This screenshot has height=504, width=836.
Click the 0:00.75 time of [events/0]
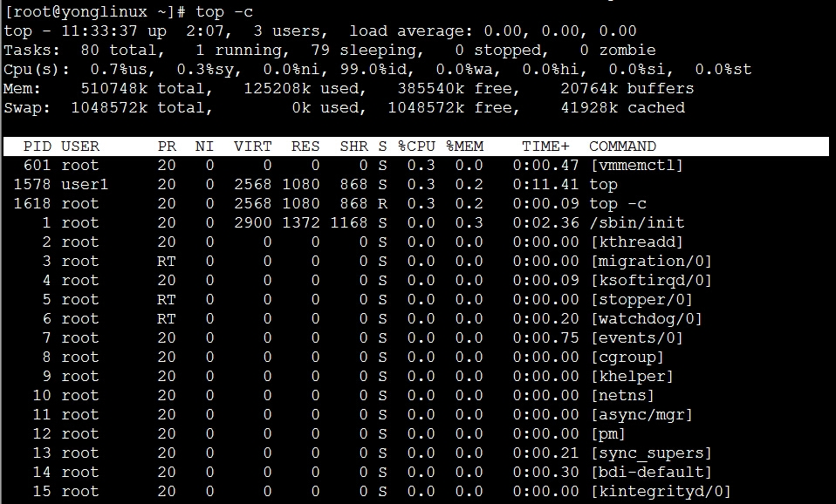(x=545, y=337)
